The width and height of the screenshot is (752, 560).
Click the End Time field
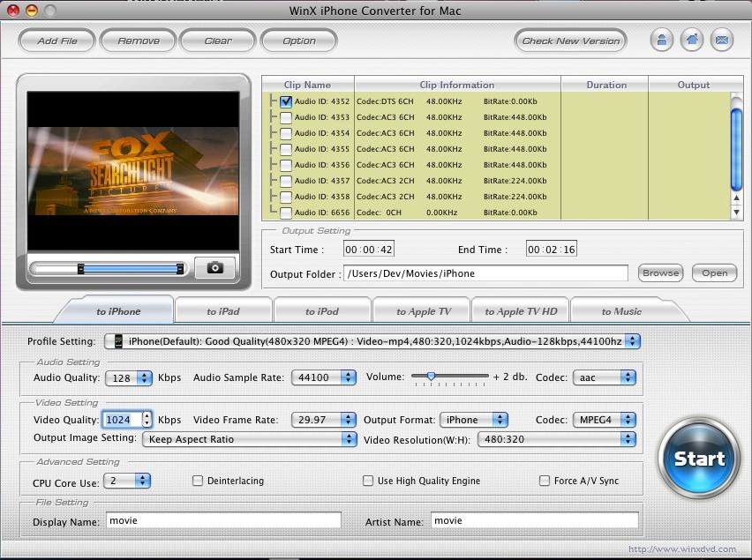click(x=551, y=250)
